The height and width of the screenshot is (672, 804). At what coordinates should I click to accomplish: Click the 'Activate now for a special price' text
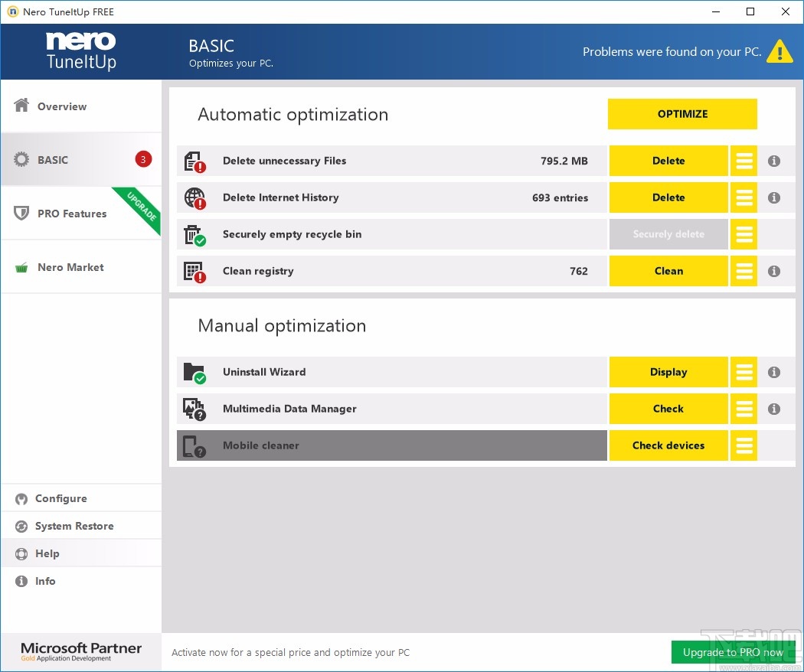tap(291, 653)
